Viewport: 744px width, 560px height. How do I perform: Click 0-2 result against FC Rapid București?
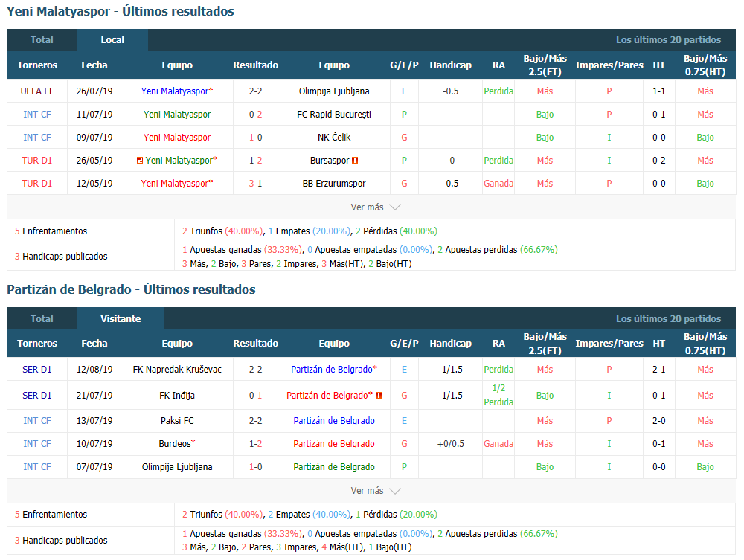256,115
